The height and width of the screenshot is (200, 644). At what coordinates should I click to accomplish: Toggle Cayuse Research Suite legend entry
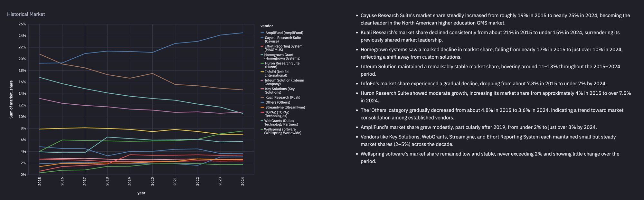(x=281, y=40)
